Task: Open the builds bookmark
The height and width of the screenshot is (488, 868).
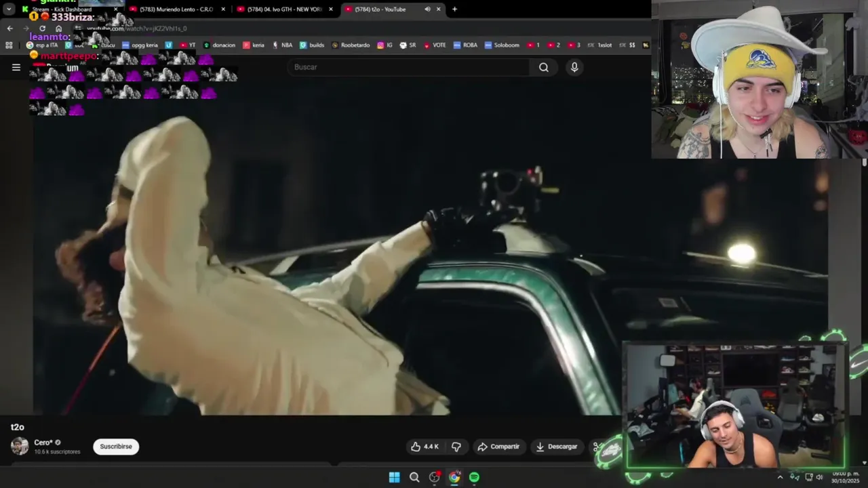Action: [x=312, y=45]
